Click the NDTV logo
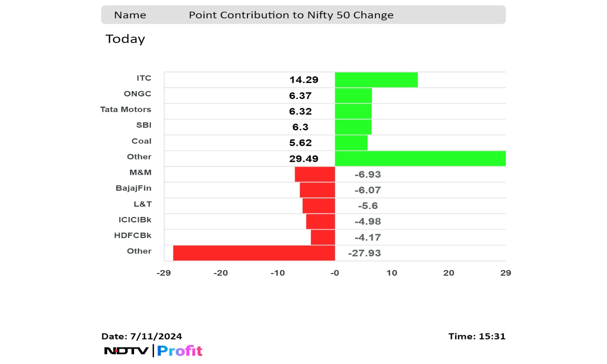 pyautogui.click(x=126, y=351)
